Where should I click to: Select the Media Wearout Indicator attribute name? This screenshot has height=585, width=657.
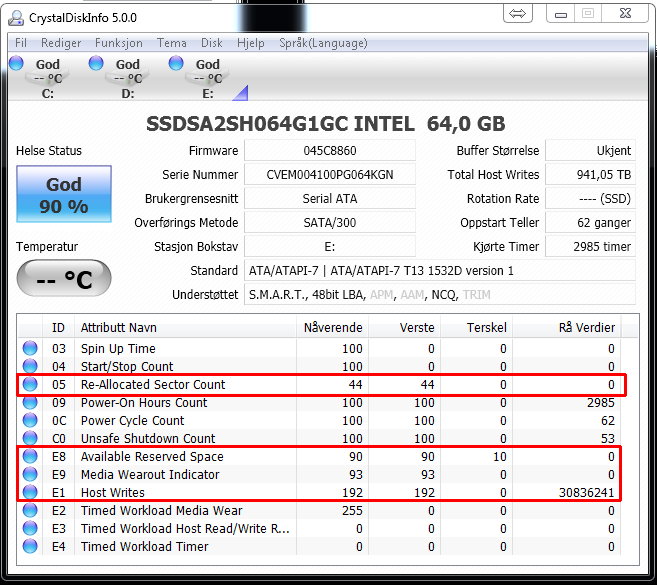click(150, 474)
